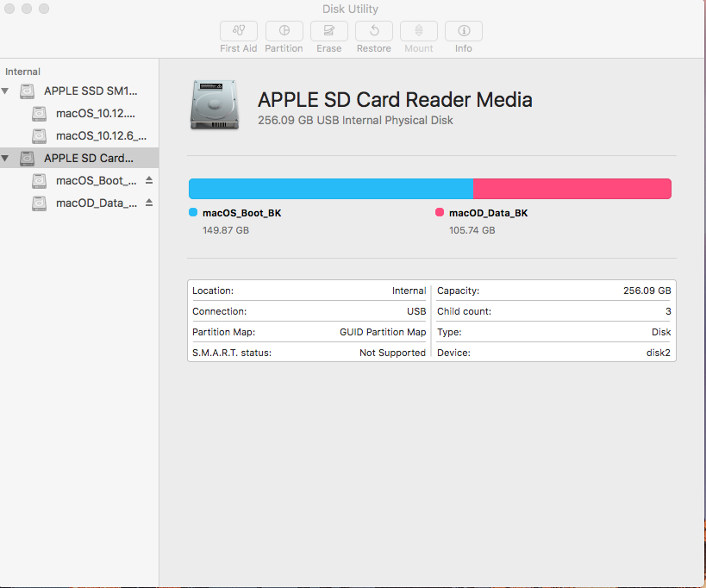Click the macOS_Boot_BK legend label
Viewport: 706px width, 588px height.
point(241,213)
